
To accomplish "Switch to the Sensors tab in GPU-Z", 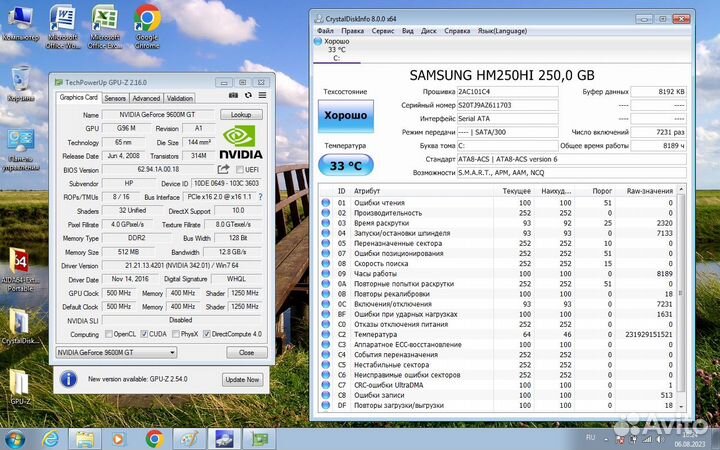I will tap(115, 98).
